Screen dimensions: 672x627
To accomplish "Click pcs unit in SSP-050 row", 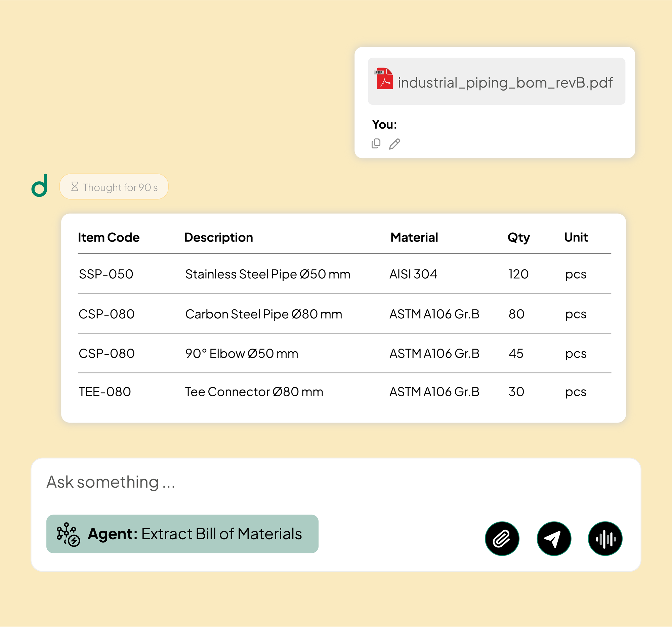I will click(x=576, y=275).
